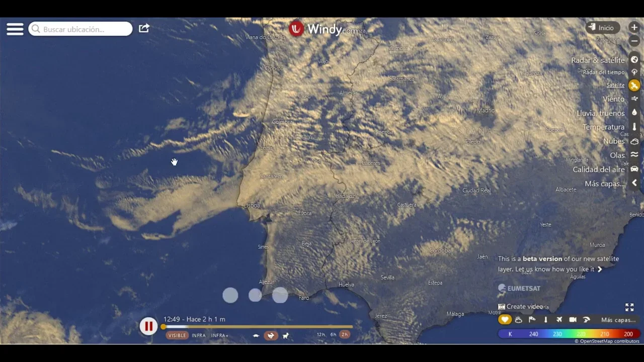This screenshot has width=644, height=362.
Task: Click the Sevilla city label
Action: click(x=387, y=278)
